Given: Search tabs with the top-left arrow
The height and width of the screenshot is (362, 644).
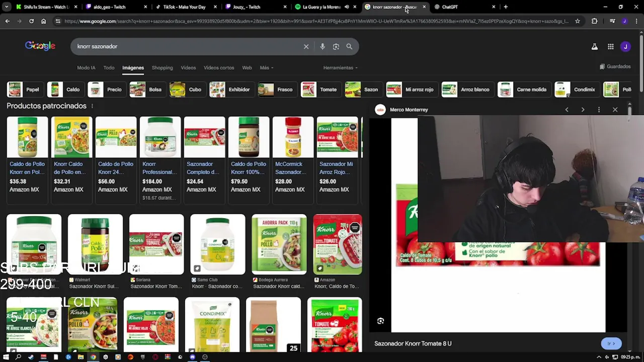Looking at the screenshot, I should click(x=7, y=7).
